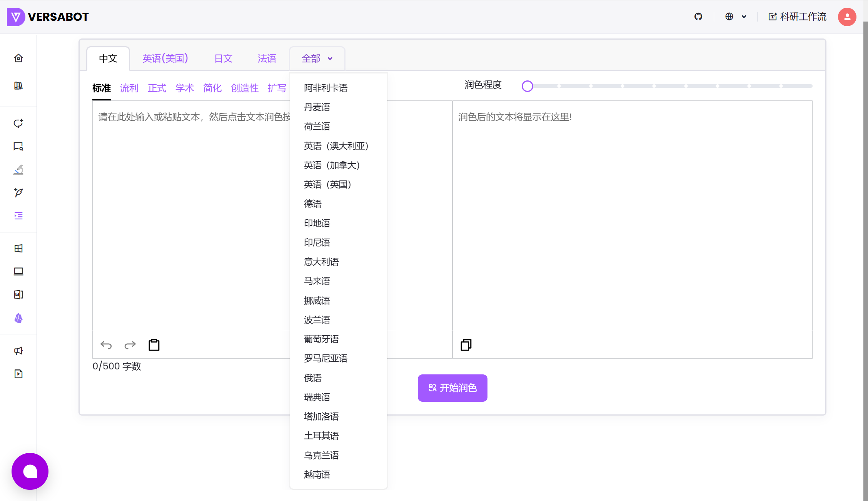Screen dimensions: 868x501
Task: Choose 越南语 in the dropdown list
Action: [x=317, y=474]
